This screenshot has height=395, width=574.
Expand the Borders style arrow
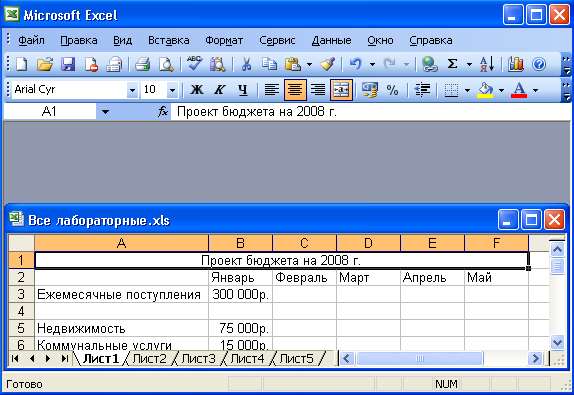467,90
